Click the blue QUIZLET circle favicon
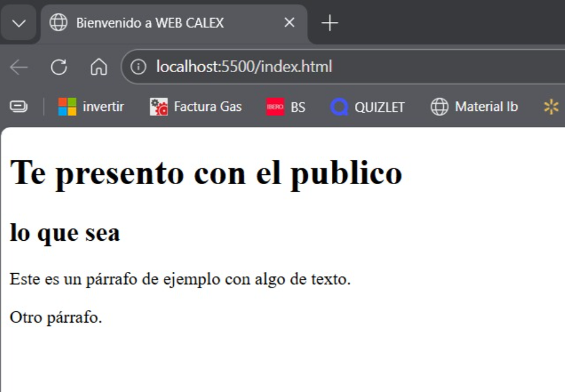 [x=338, y=106]
